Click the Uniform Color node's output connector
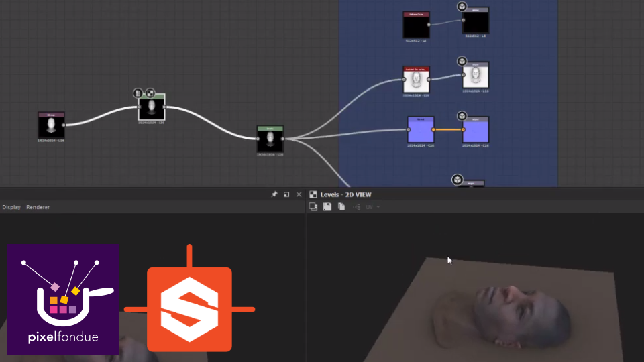644x362 pixels. click(x=429, y=25)
